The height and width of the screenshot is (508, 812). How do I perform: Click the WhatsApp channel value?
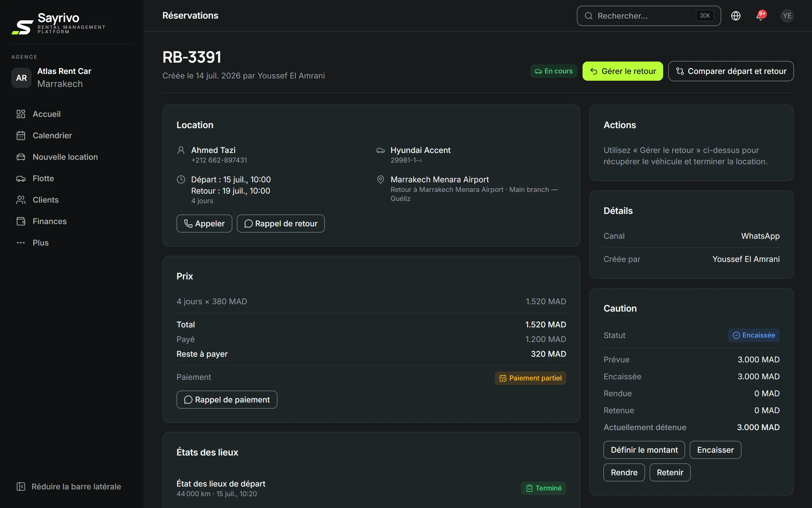point(760,236)
